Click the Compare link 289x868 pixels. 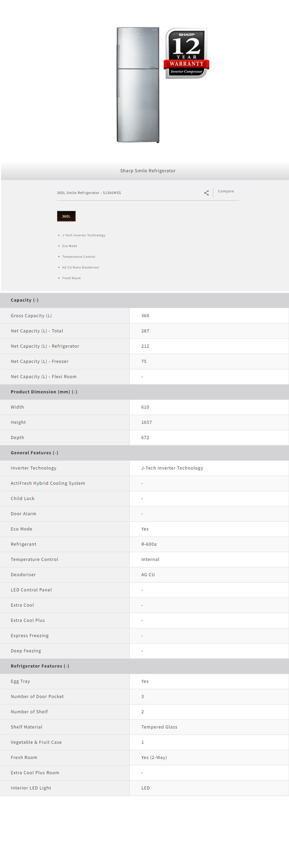pos(226,191)
